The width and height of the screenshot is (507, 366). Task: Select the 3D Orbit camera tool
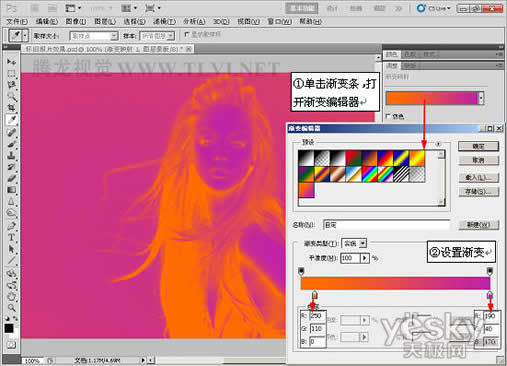click(x=11, y=285)
